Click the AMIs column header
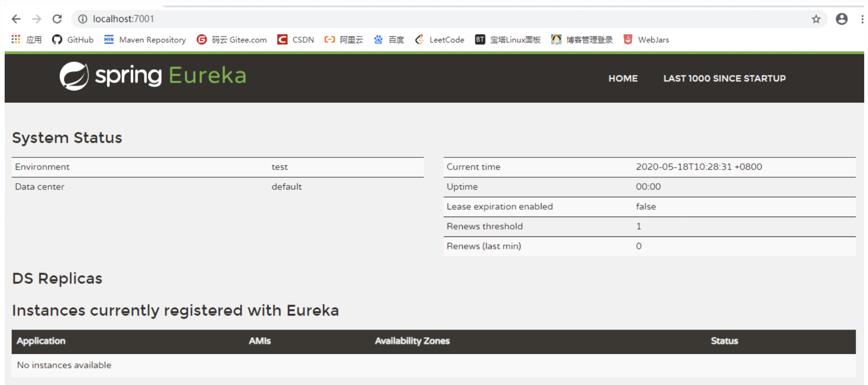This screenshot has width=868, height=385. coord(260,341)
